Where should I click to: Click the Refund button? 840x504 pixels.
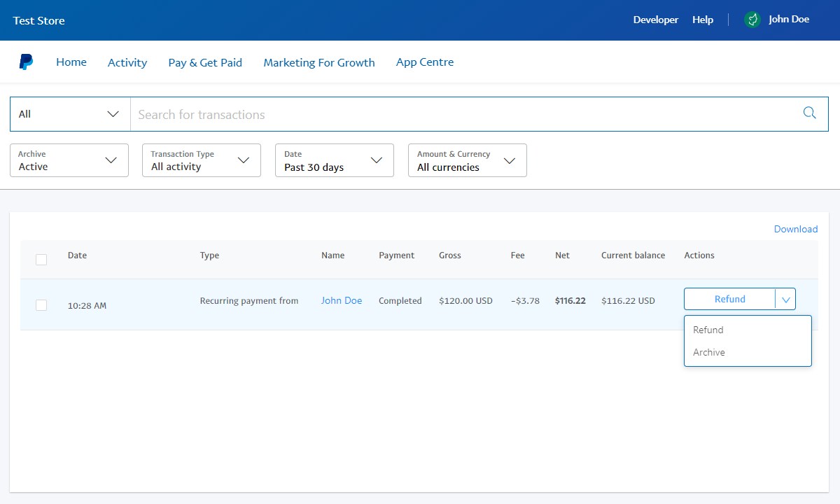(730, 299)
